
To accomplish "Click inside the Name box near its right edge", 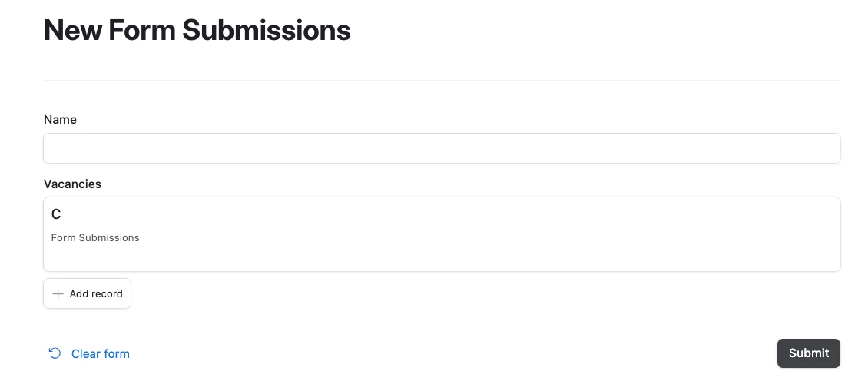I will (820, 147).
